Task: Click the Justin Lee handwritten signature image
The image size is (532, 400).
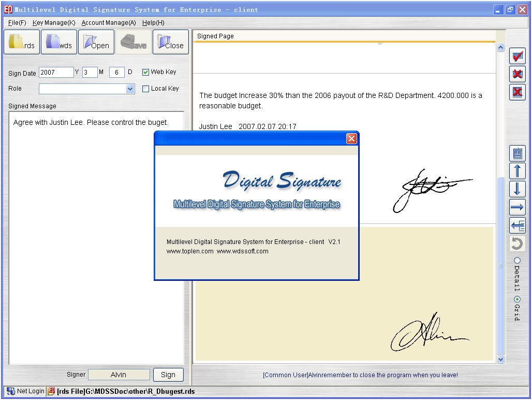Action: pyautogui.click(x=433, y=191)
